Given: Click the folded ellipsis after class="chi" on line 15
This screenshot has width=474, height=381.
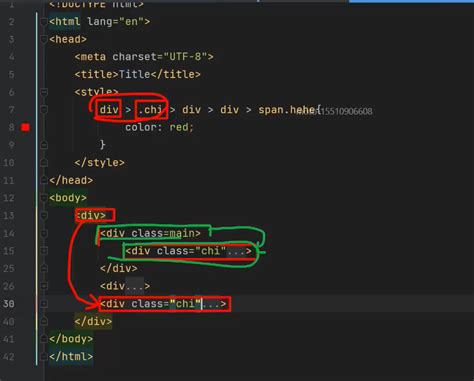Looking at the screenshot, I should click(236, 251).
